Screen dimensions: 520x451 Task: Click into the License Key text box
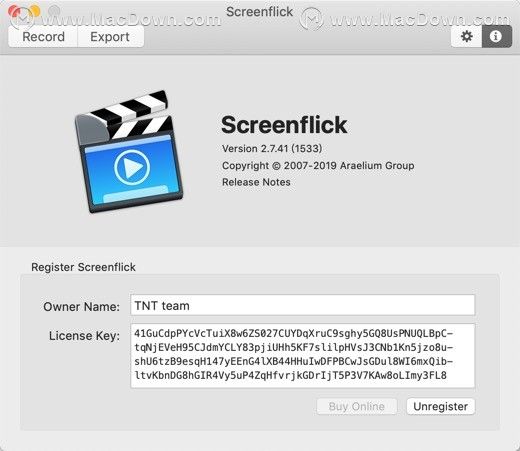tap(303, 356)
